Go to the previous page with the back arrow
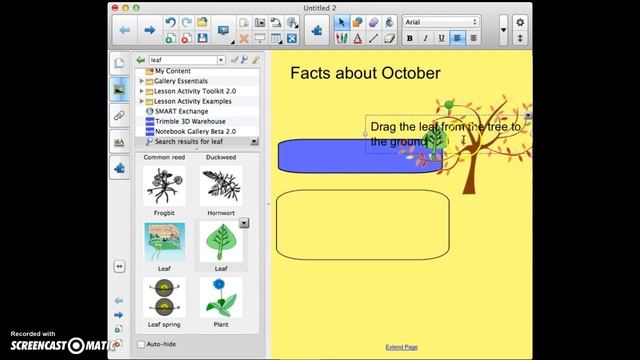 click(124, 30)
